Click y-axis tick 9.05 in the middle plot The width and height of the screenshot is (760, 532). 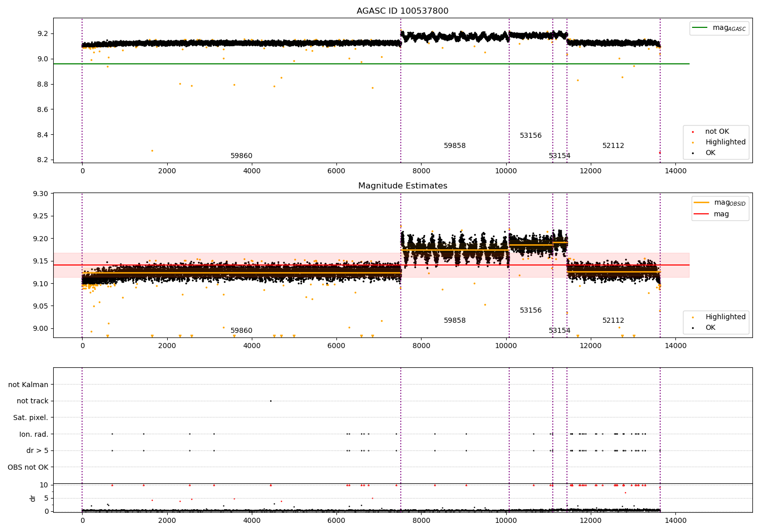pyautogui.click(x=41, y=306)
